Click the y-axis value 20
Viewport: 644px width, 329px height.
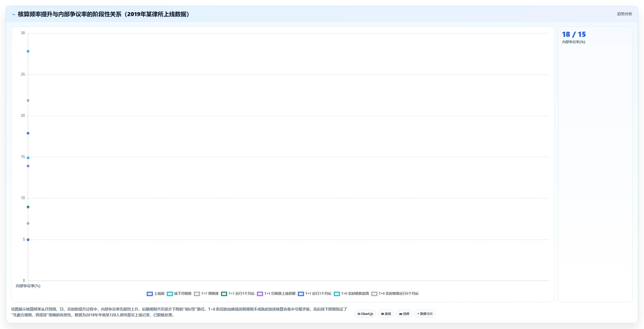(23, 116)
